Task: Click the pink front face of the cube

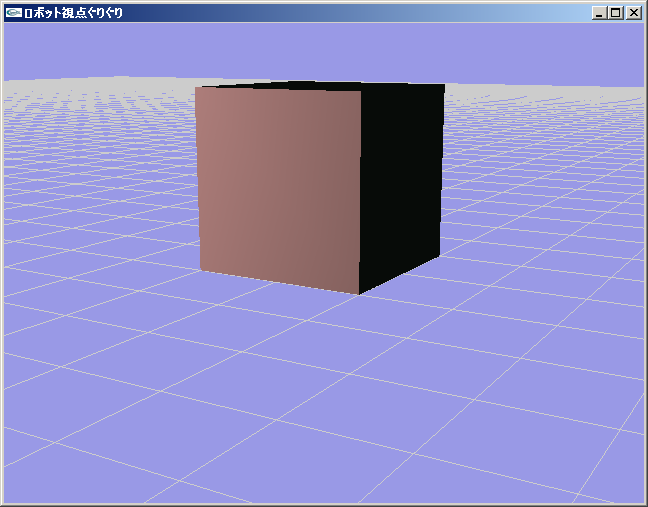Action: tap(279, 190)
